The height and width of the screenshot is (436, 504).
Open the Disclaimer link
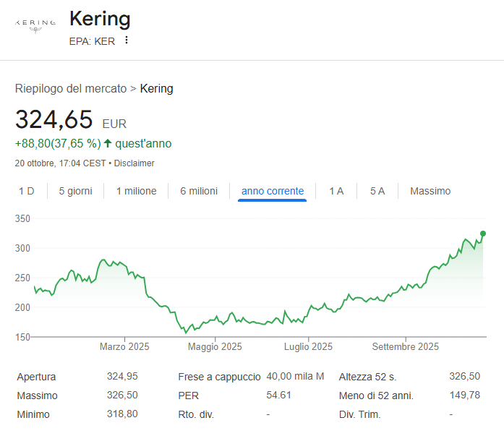click(134, 163)
